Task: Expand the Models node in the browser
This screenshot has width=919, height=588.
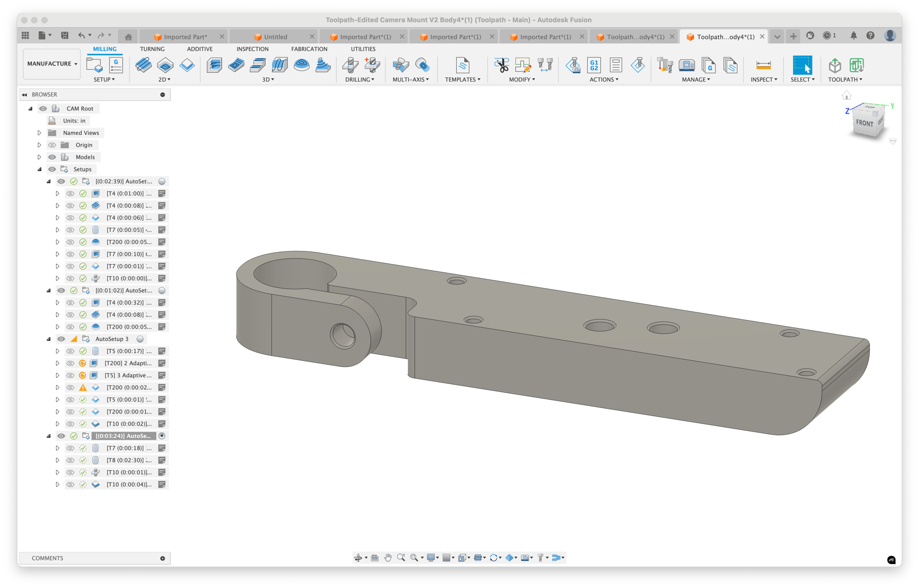Action: tap(39, 157)
